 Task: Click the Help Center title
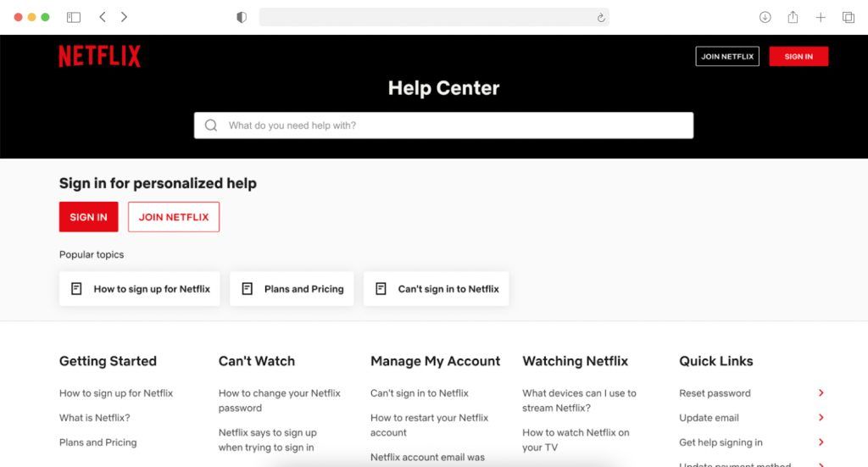[x=443, y=88]
